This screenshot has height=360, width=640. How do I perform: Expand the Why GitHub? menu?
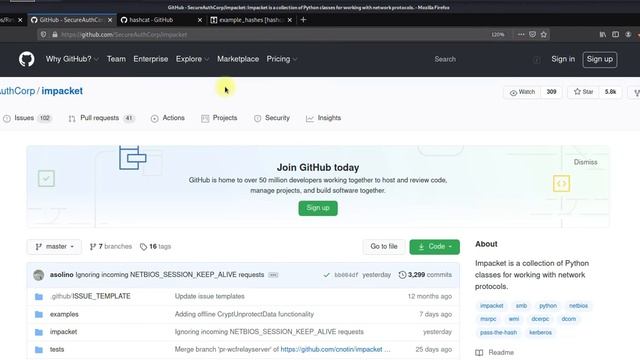[x=72, y=59]
